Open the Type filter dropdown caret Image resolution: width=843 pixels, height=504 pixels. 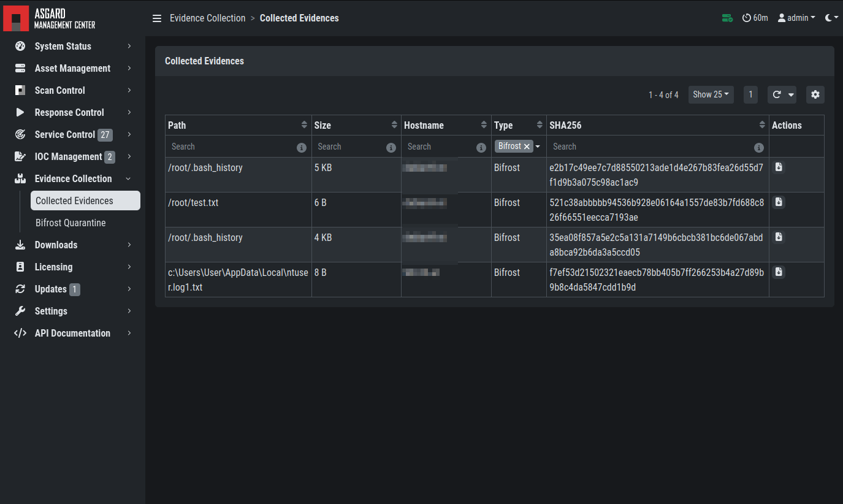click(x=538, y=147)
